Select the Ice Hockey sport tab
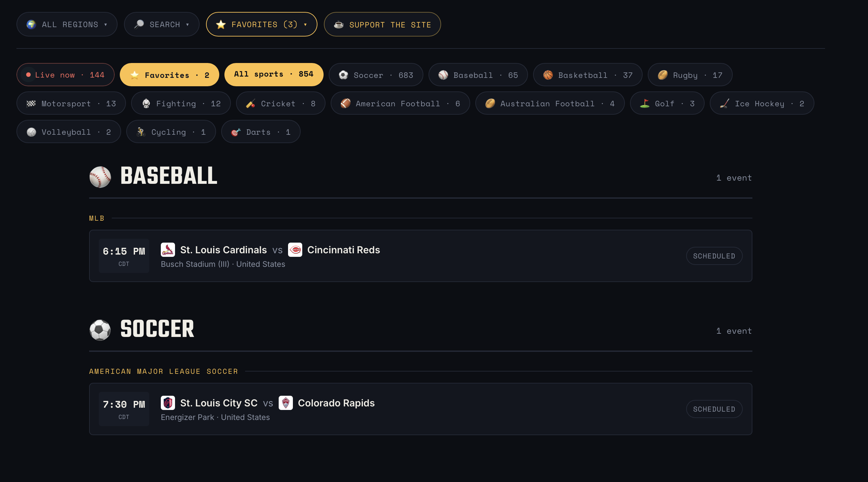Viewport: 868px width, 482px height. (x=762, y=103)
